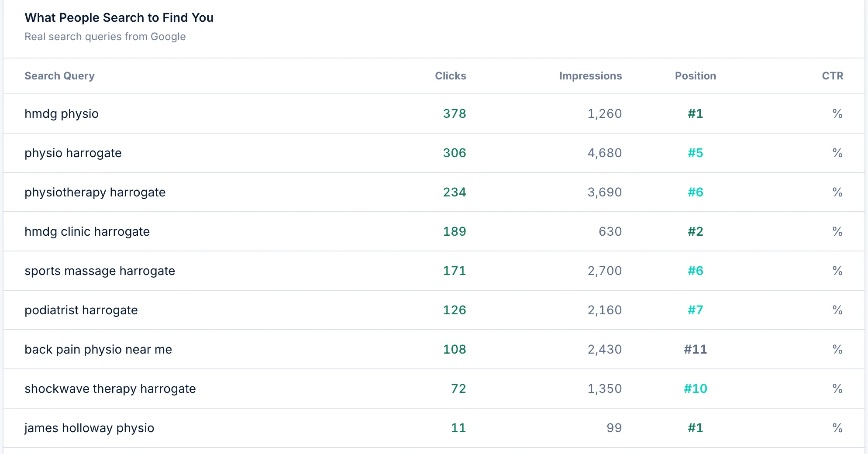The width and height of the screenshot is (868, 454).
Task: Click the 4,680 impressions value
Action: tap(605, 153)
